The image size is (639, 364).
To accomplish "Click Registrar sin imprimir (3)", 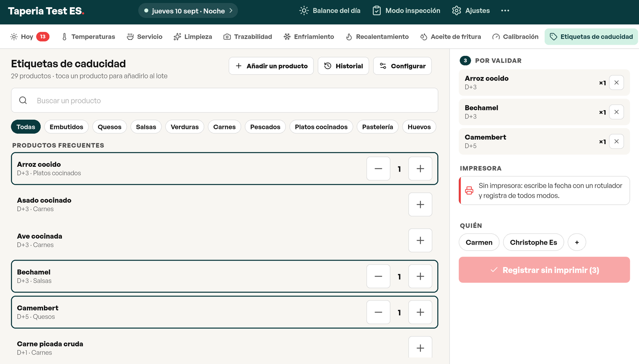I will 544,270.
